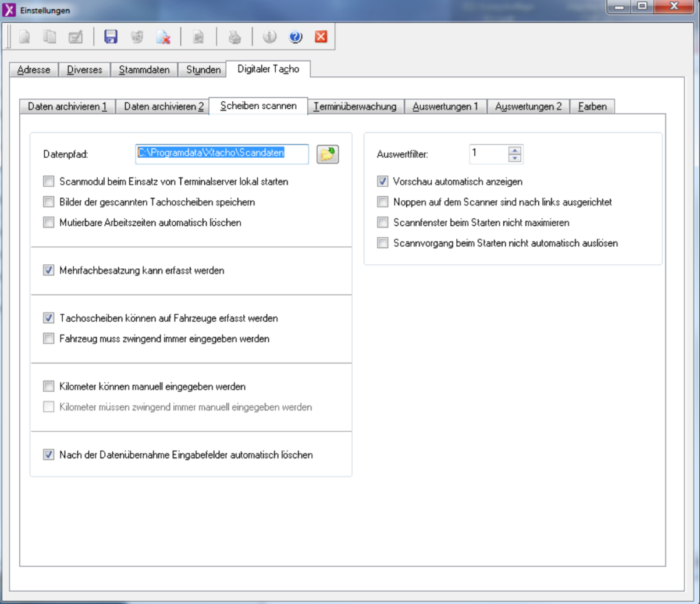This screenshot has height=604, width=700.
Task: Uncheck Mehrfachbesatzung kann erfasst werden
Action: (x=49, y=270)
